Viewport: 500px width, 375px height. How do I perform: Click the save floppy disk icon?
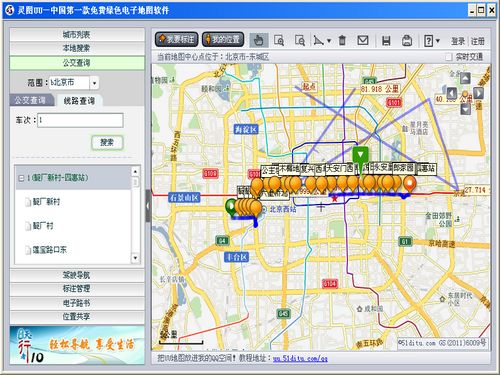pos(386,40)
